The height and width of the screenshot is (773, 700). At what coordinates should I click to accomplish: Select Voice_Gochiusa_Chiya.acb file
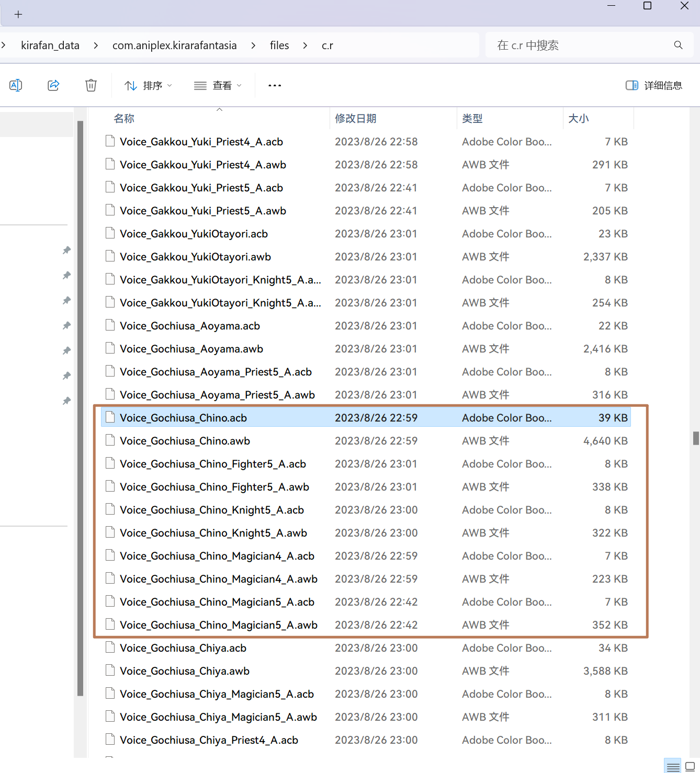[366, 648]
